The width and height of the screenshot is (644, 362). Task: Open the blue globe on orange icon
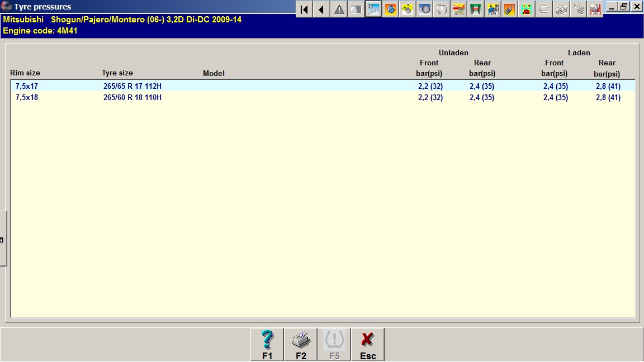click(x=391, y=9)
